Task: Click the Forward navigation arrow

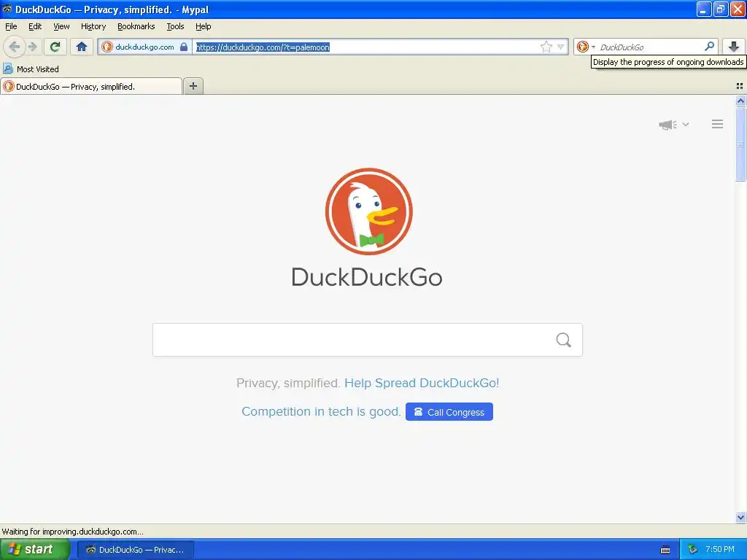Action: point(32,47)
